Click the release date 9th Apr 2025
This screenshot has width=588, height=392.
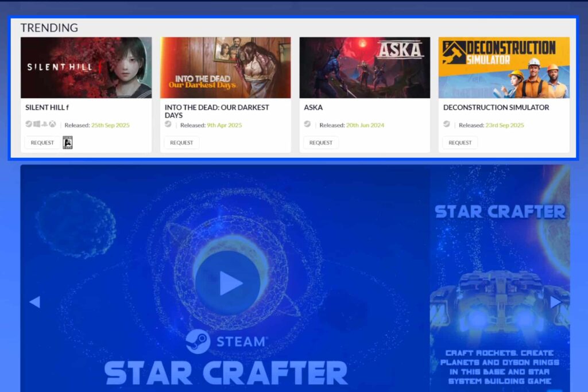pyautogui.click(x=225, y=125)
